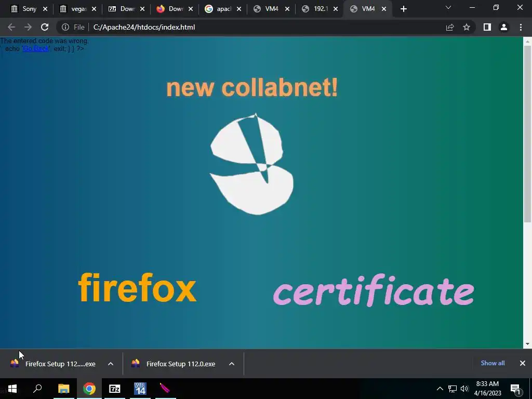Close the Firefox Download tab

[x=191, y=9]
